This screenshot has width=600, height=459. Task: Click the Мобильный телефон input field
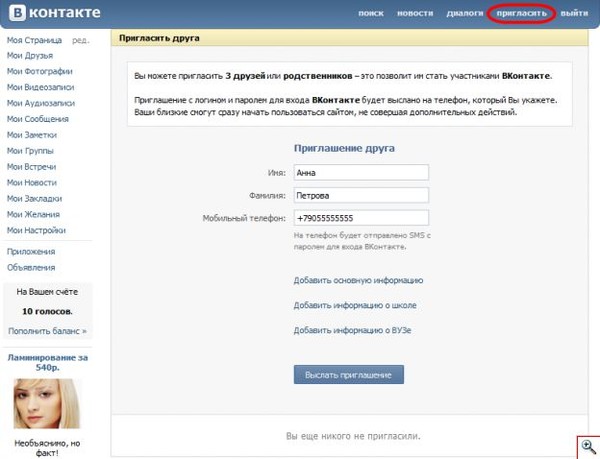[361, 218]
